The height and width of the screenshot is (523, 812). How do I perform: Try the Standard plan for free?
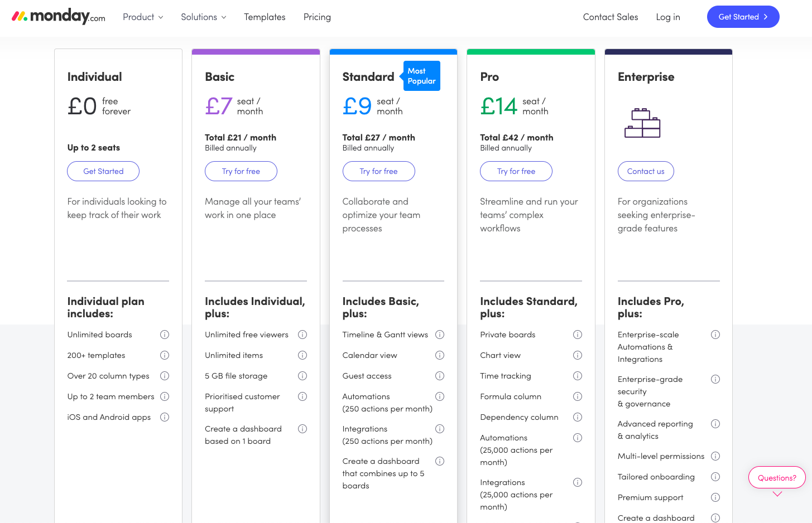[379, 171]
